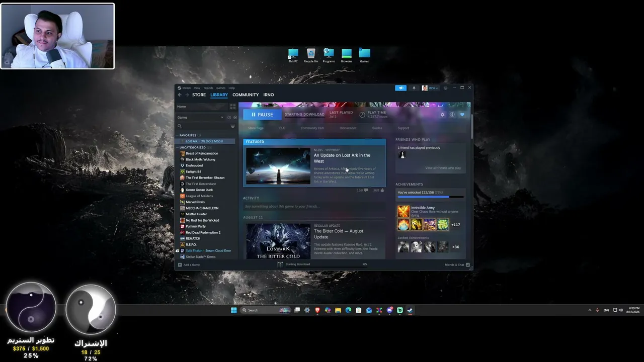Pause the Lost Ark download
Screen dimensions: 644x362
coord(262,115)
